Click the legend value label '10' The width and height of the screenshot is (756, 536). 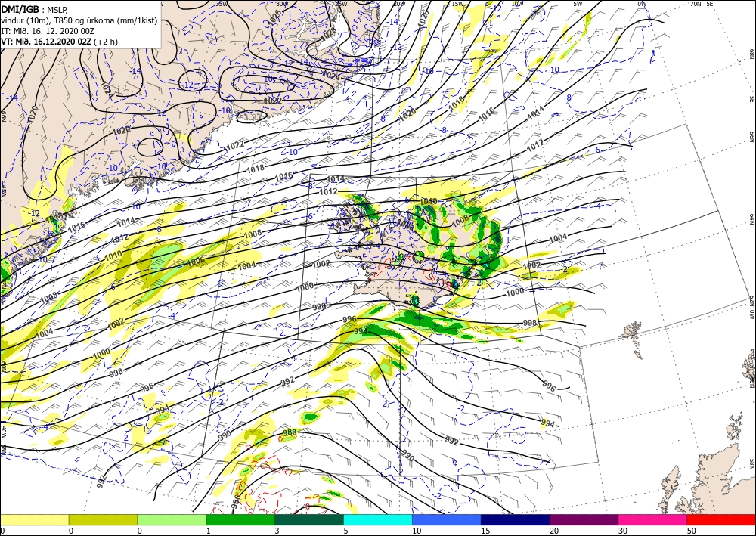(417, 531)
